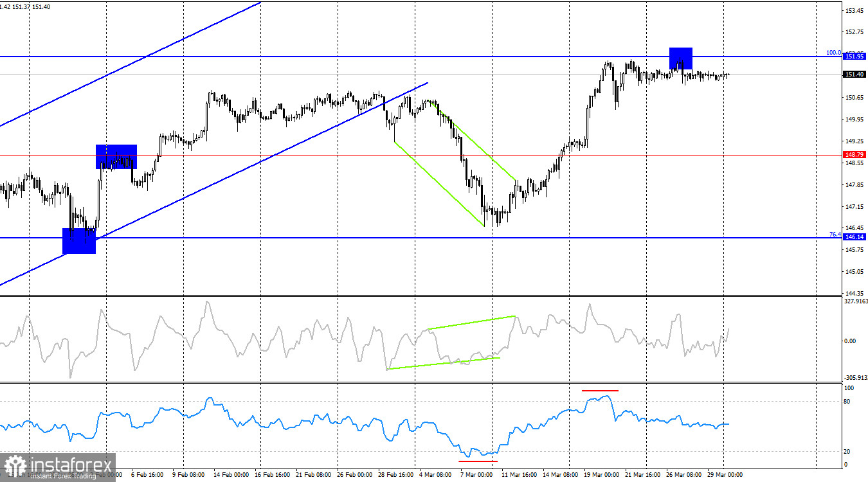This screenshot has height=482, width=868.
Task: Select the 150.65 price axis value
Action: [854, 98]
